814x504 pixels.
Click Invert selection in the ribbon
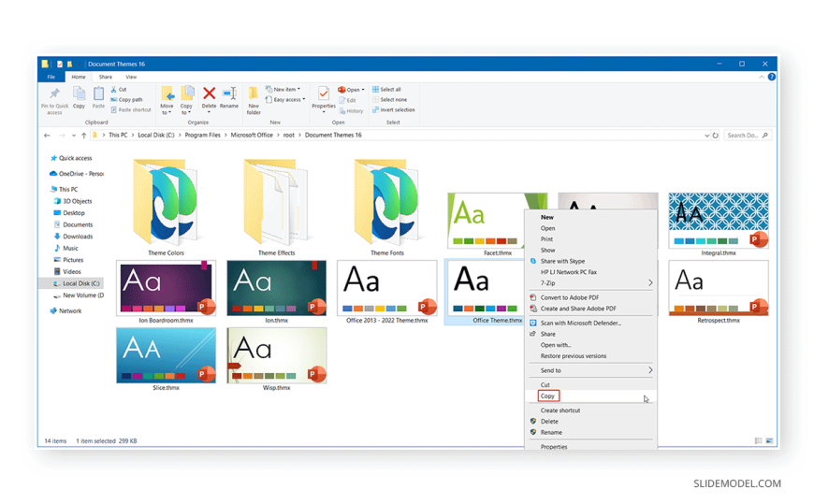pyautogui.click(x=394, y=110)
